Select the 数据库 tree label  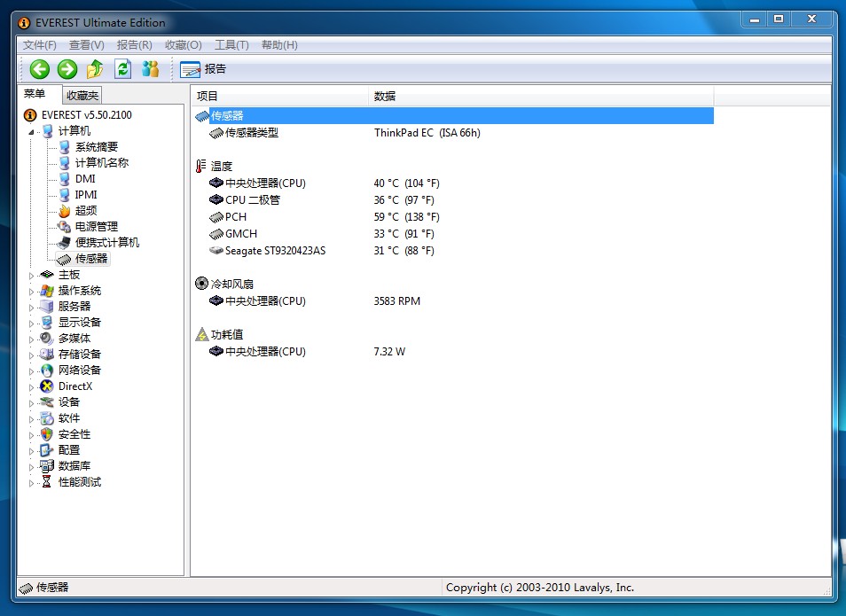(x=74, y=466)
